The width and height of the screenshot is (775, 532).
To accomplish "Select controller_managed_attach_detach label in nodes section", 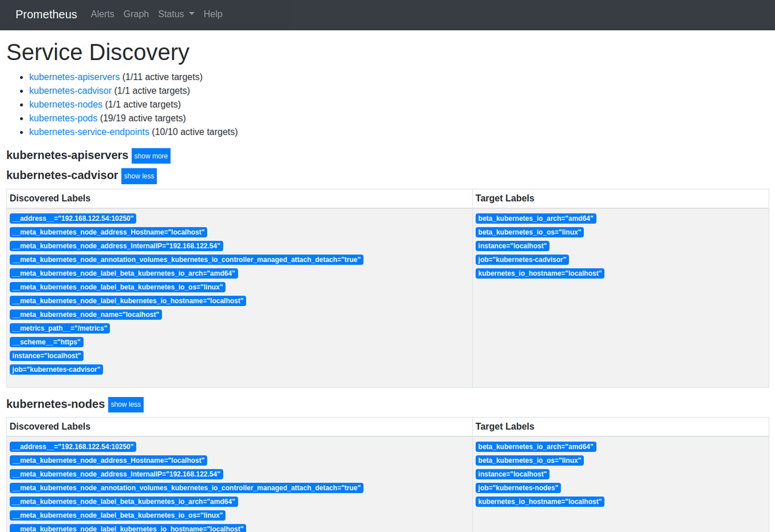I will click(x=187, y=488).
